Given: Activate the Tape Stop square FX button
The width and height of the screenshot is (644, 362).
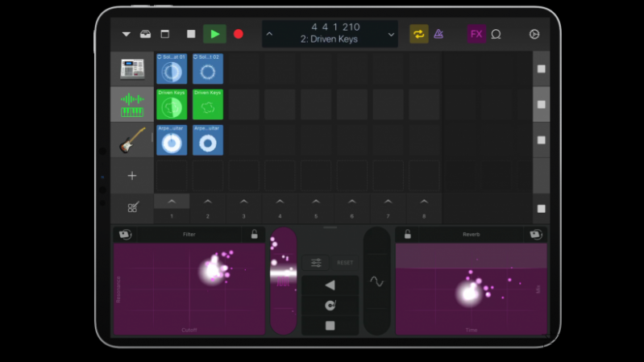Looking at the screenshot, I should tap(330, 326).
